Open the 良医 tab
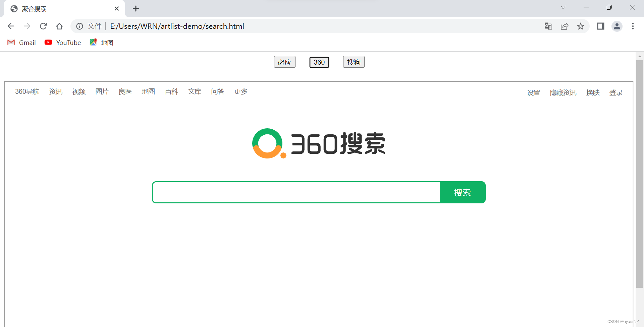This screenshot has height=327, width=644. coord(125,91)
